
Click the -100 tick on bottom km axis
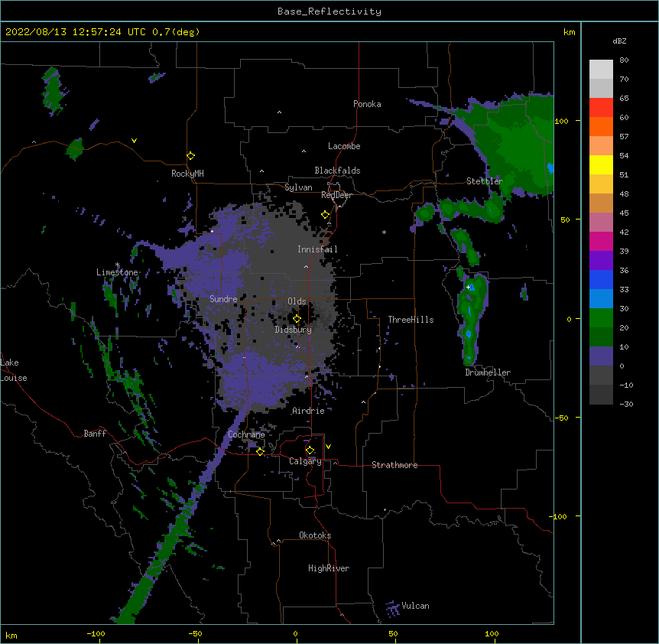[96, 633]
